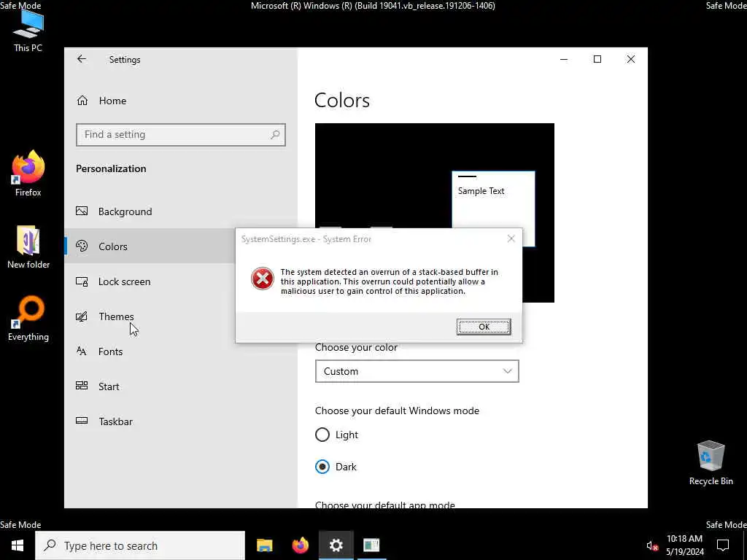Screen dimensions: 747x560
Task: Close the Settings window
Action: click(x=631, y=59)
